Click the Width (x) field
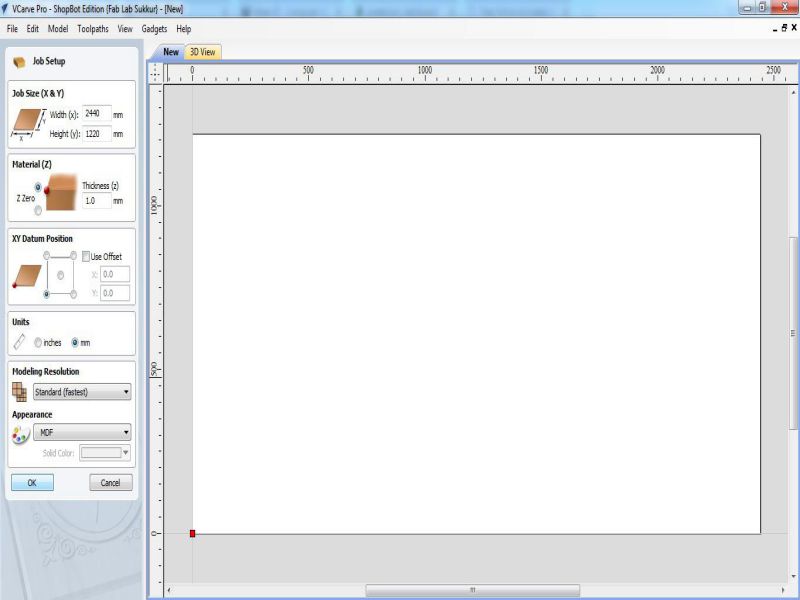The width and height of the screenshot is (800, 600). tap(96, 114)
